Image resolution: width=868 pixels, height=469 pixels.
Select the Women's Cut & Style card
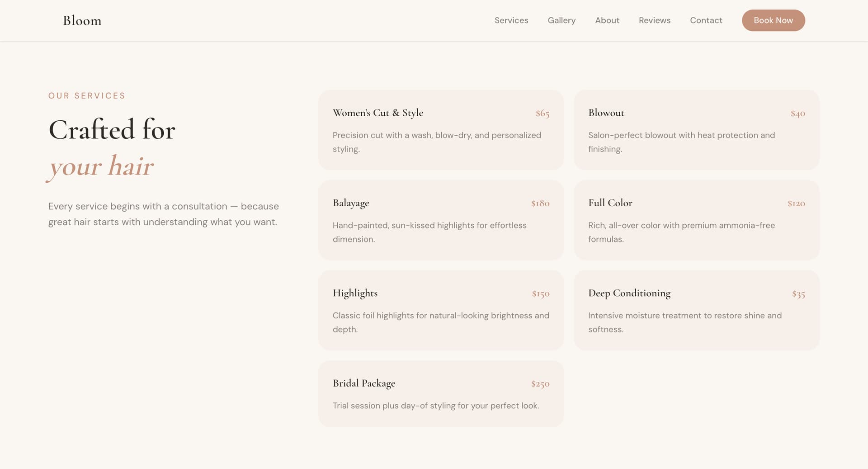coord(441,130)
